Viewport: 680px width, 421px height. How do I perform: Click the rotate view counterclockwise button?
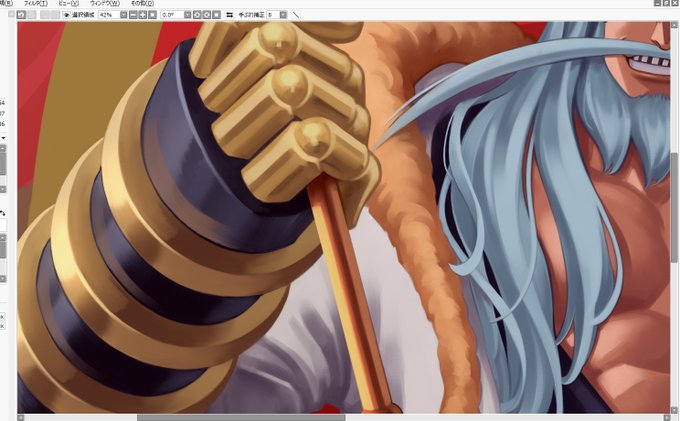click(197, 15)
